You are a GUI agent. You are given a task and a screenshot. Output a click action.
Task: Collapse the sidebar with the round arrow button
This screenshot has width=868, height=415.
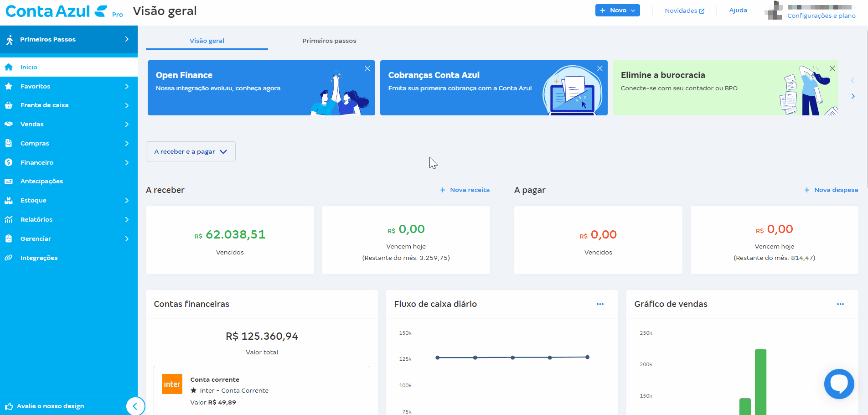click(x=135, y=406)
